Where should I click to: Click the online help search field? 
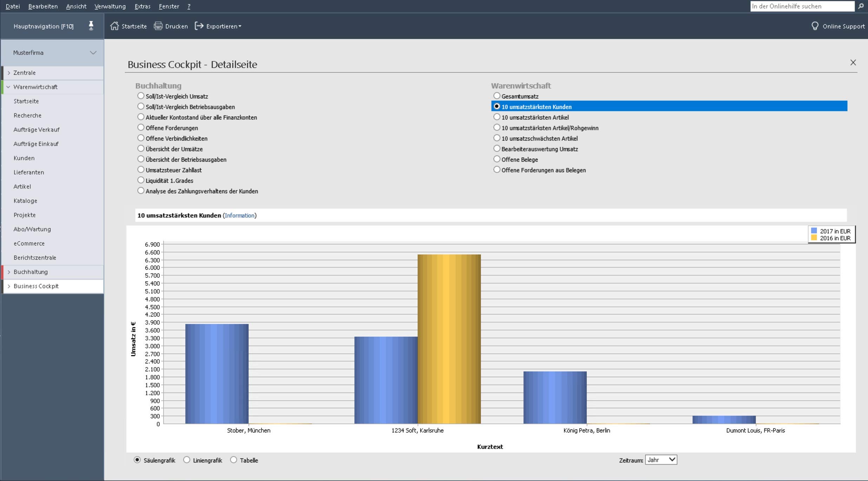click(x=802, y=6)
